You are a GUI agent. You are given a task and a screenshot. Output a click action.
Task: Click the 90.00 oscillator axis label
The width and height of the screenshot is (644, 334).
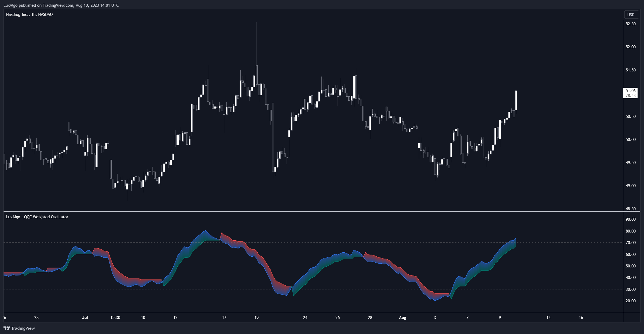coord(631,219)
